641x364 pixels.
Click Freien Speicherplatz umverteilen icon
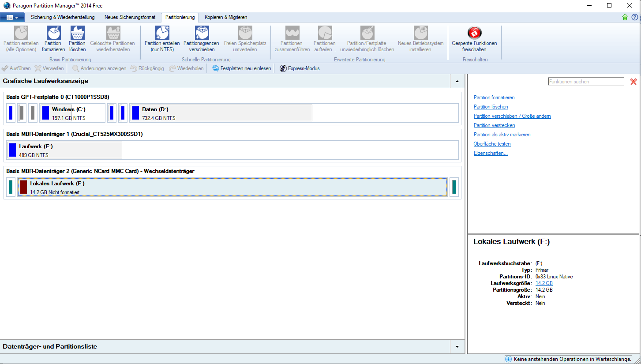point(245,33)
